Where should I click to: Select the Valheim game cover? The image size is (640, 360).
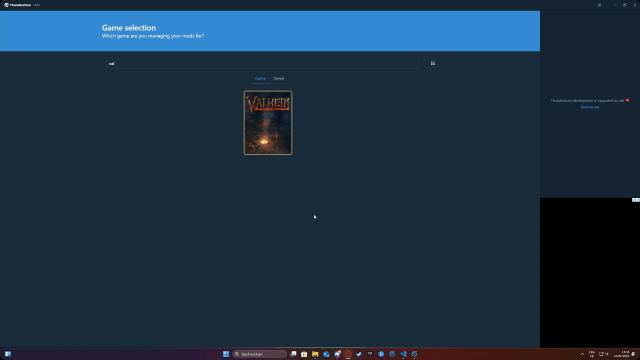268,123
